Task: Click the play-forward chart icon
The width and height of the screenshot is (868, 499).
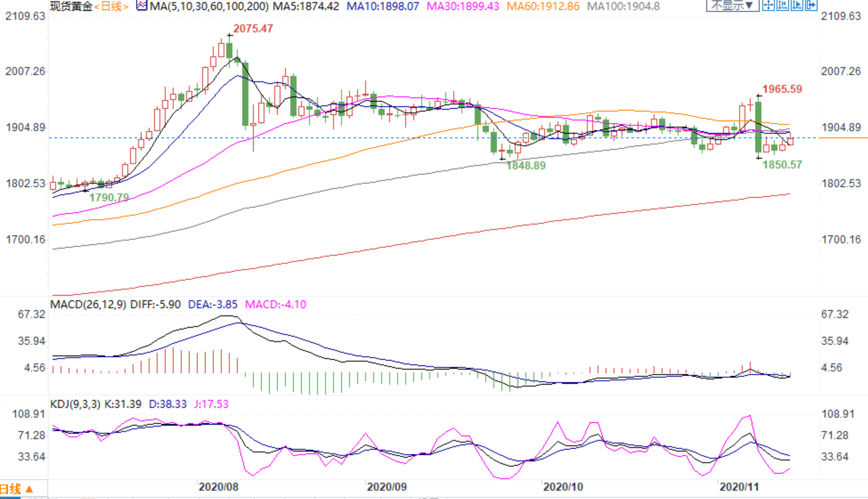Action: click(797, 5)
